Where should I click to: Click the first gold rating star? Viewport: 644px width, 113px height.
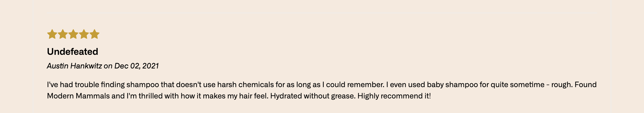click(x=52, y=34)
